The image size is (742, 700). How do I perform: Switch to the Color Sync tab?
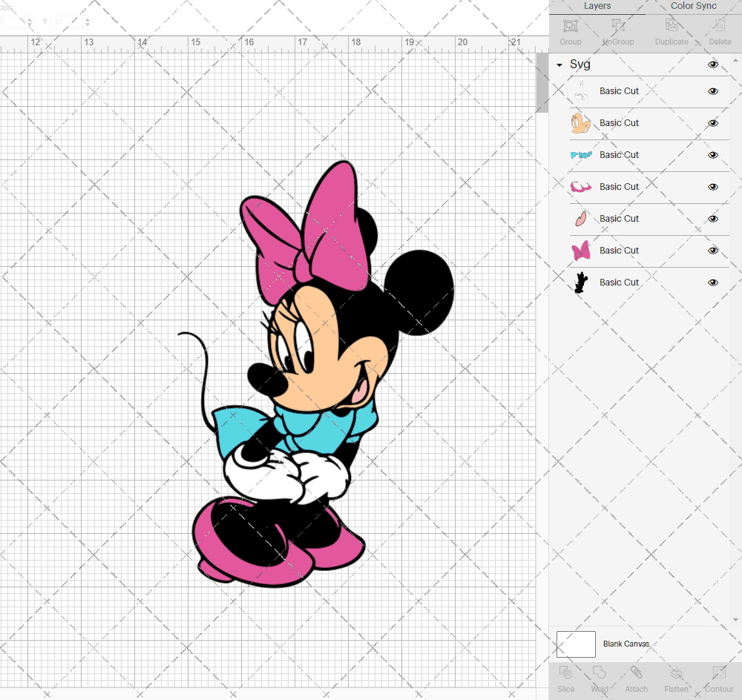693,6
